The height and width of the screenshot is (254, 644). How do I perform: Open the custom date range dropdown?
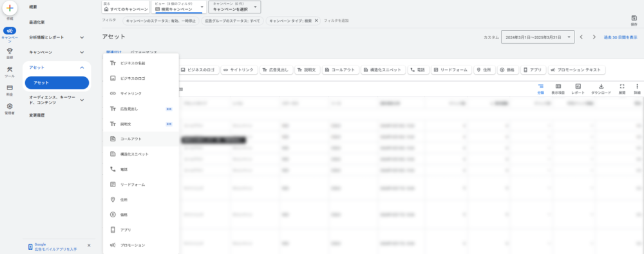click(538, 37)
